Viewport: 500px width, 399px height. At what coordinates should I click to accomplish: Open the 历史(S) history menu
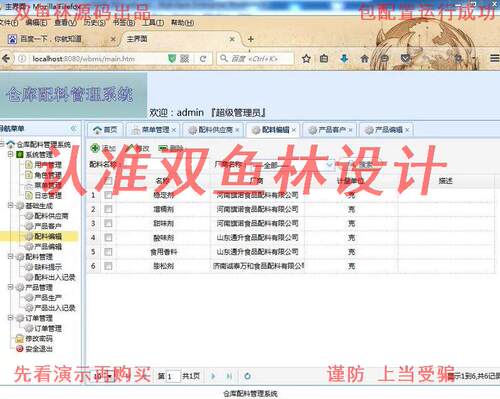coord(95,23)
